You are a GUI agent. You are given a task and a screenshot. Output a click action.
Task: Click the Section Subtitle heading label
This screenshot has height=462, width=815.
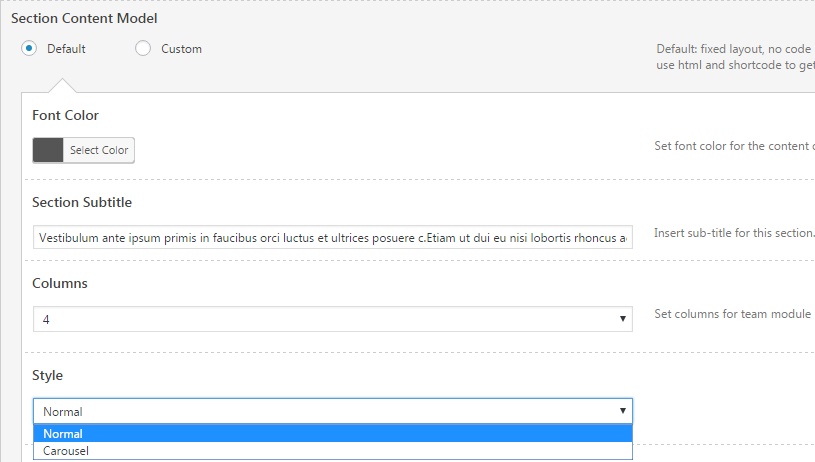click(82, 202)
